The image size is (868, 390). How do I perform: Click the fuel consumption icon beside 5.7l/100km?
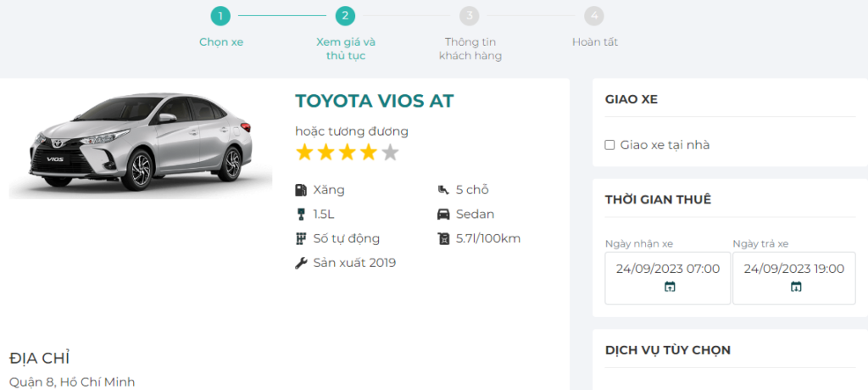point(443,238)
